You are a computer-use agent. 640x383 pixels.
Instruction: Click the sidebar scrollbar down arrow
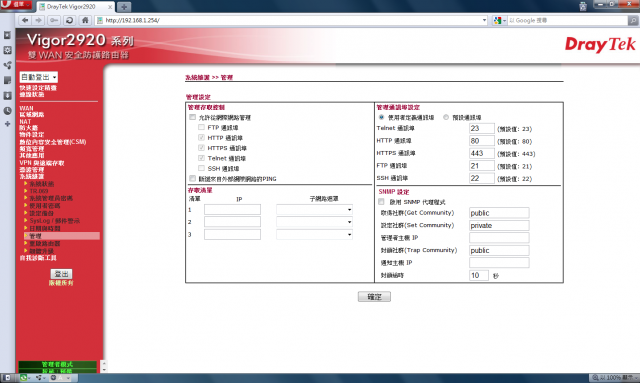tap(104, 370)
